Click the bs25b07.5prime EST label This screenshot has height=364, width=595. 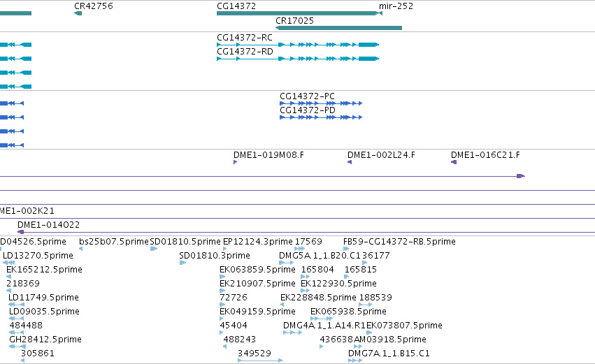(114, 242)
